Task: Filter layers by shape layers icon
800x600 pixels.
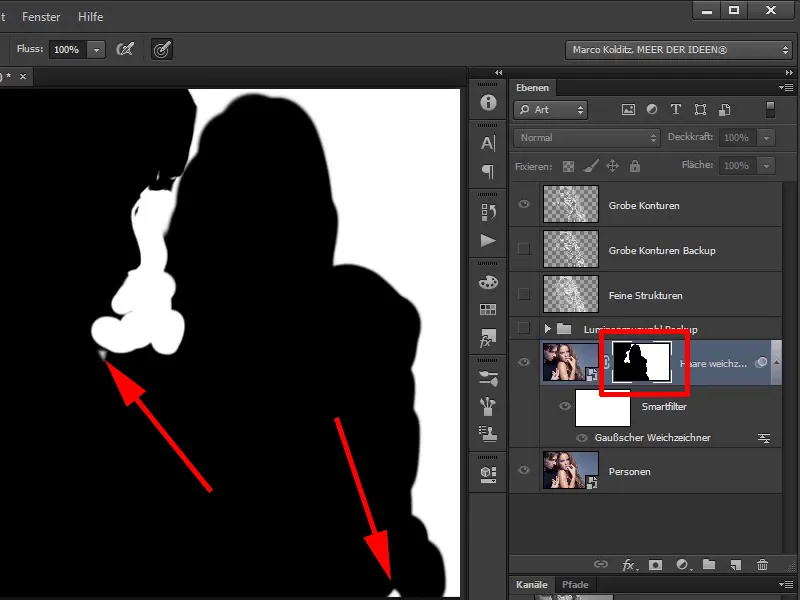Action: click(701, 109)
